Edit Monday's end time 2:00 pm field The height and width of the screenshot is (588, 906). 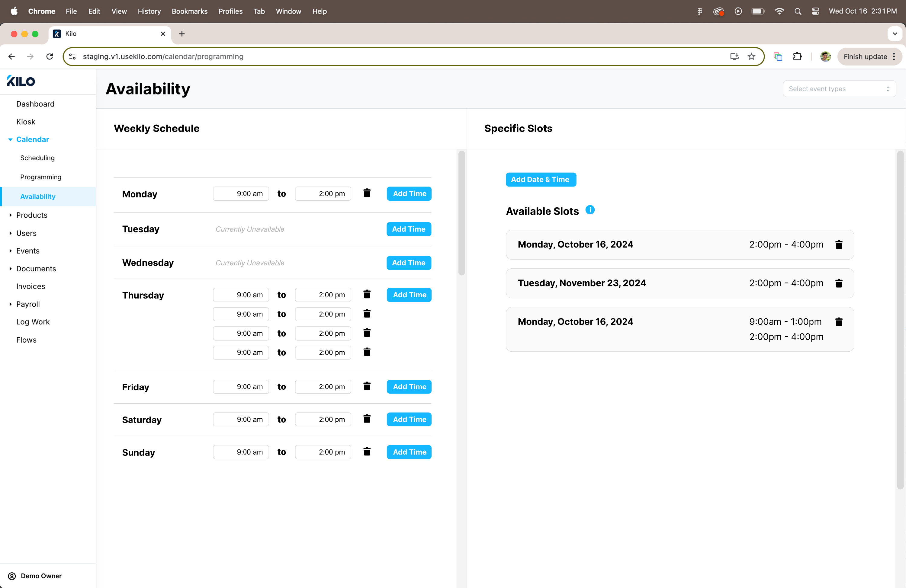point(323,193)
